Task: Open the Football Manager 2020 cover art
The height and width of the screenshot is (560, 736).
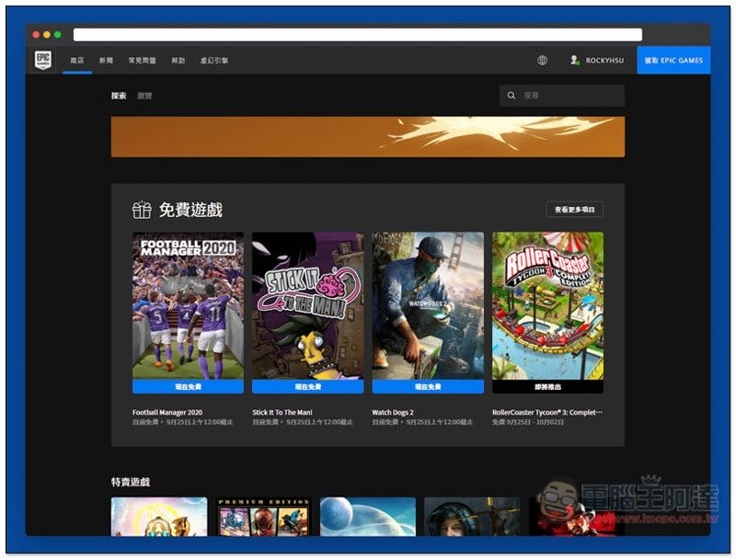Action: (x=188, y=305)
